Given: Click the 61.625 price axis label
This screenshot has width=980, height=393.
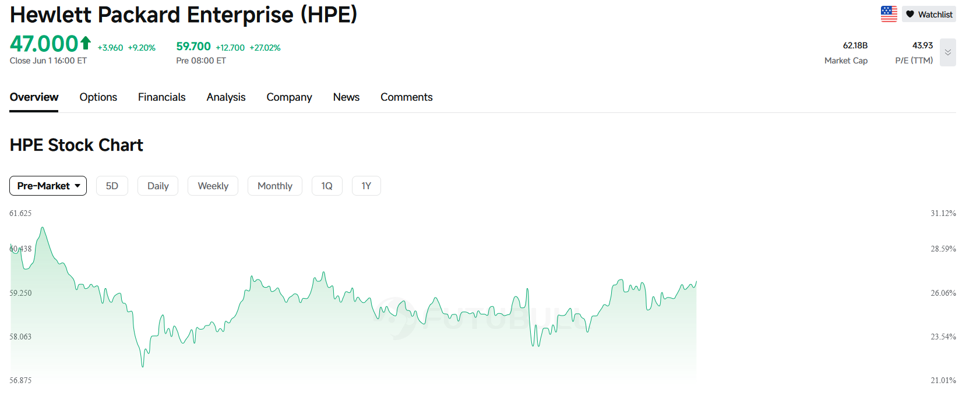Looking at the screenshot, I should click(x=20, y=214).
